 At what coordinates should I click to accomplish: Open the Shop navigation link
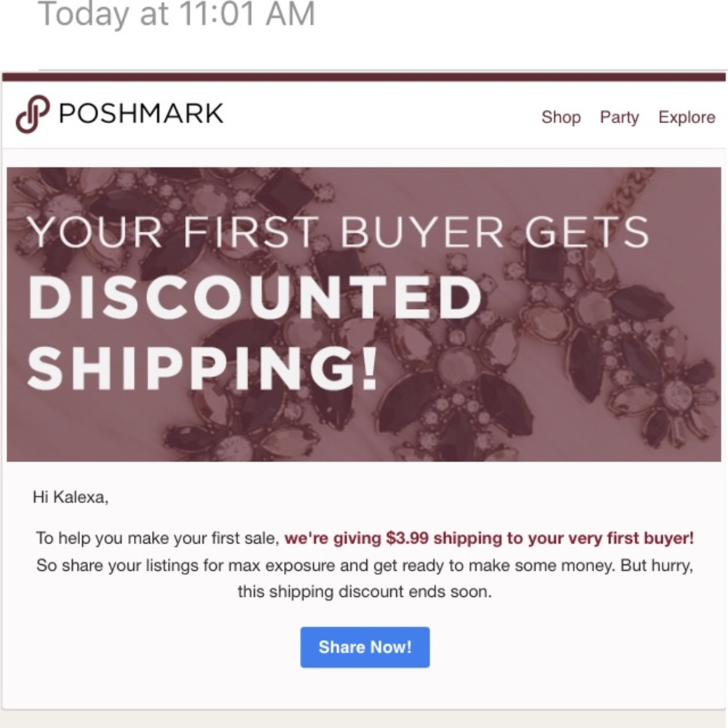point(561,117)
